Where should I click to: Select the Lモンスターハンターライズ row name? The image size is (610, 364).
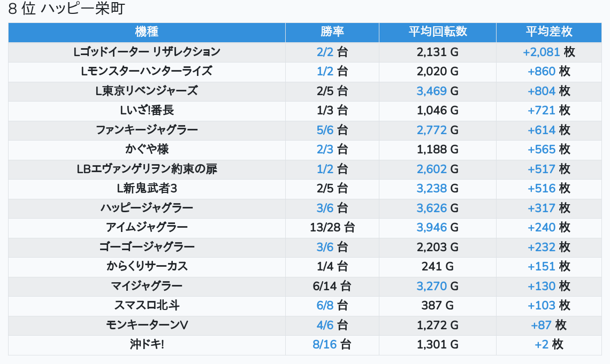tap(147, 71)
